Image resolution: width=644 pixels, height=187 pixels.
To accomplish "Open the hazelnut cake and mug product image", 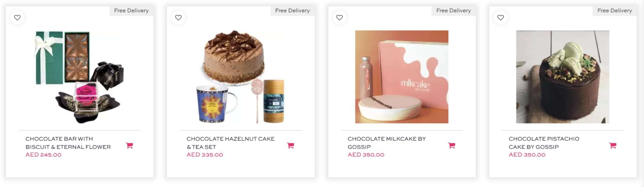I will pyautogui.click(x=241, y=77).
